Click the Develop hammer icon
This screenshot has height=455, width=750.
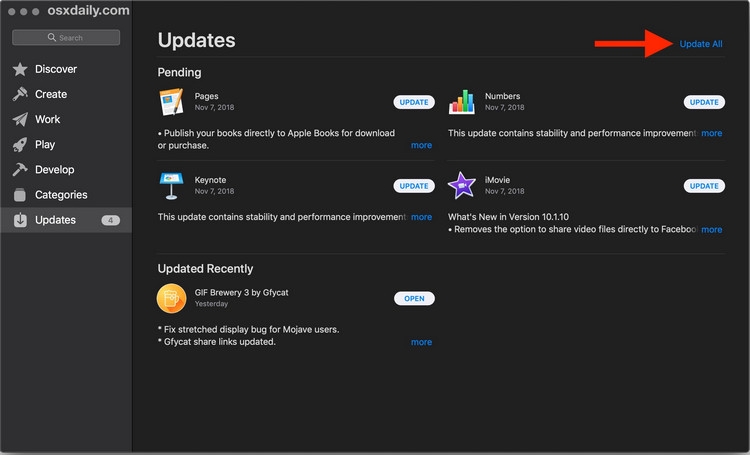click(20, 169)
